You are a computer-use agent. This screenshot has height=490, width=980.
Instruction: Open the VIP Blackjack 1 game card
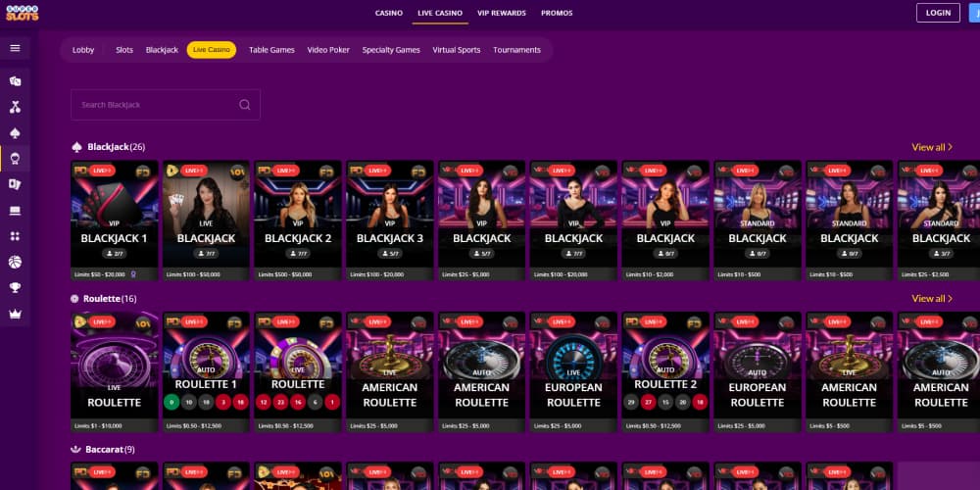click(x=115, y=220)
